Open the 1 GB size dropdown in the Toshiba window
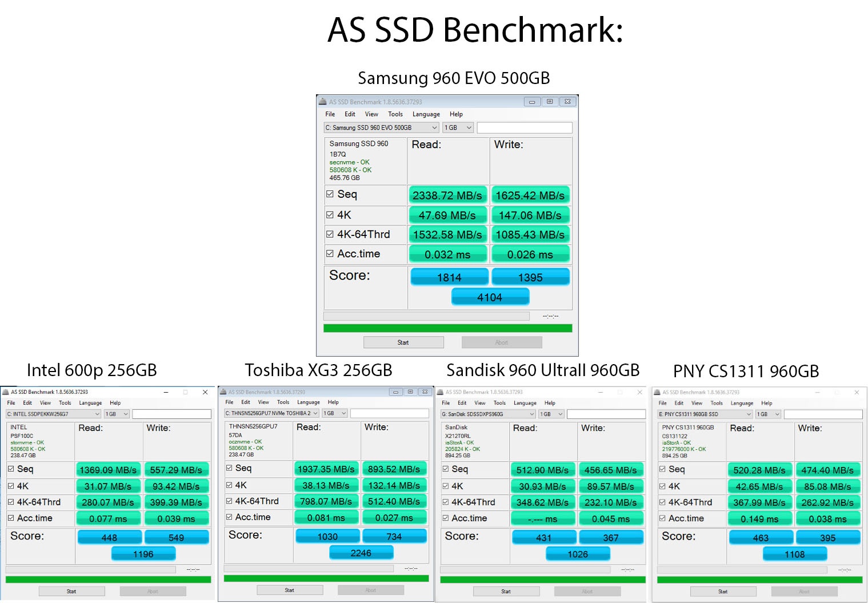Image resolution: width=868 pixels, height=603 pixels. (335, 413)
